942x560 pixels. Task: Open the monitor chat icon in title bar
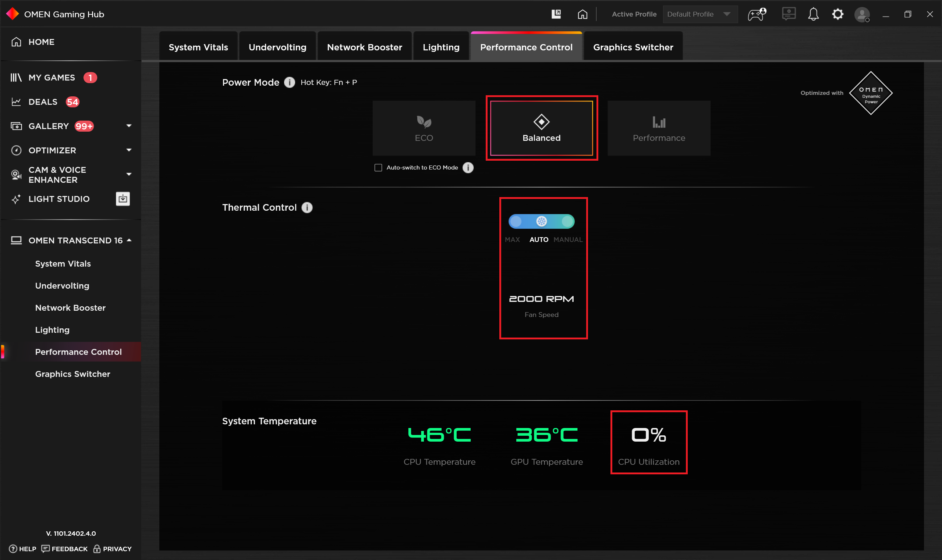789,14
